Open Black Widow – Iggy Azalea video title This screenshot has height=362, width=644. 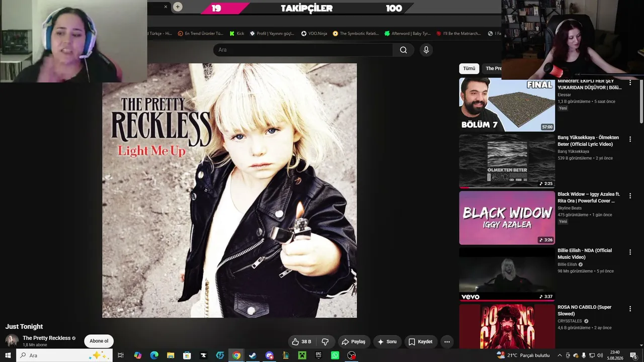(x=589, y=198)
